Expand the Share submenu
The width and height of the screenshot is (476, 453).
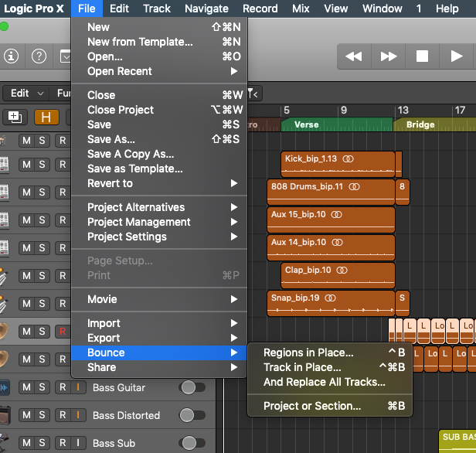[x=158, y=367]
